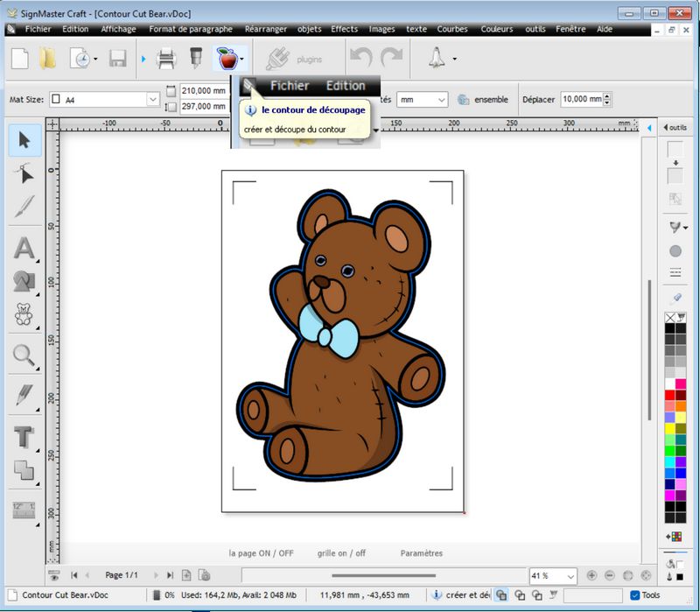Open the line style icon in outils panel

coord(675,272)
